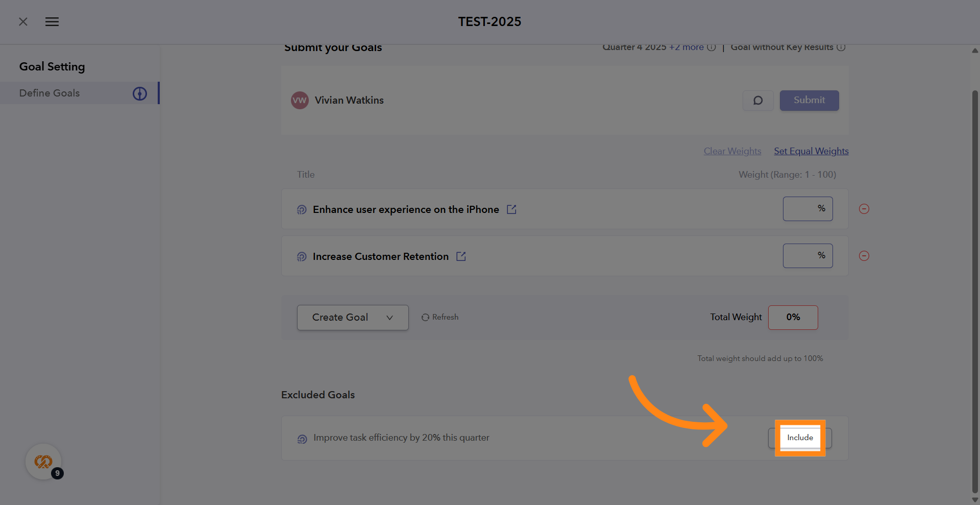Open the hamburger menu

click(x=52, y=21)
